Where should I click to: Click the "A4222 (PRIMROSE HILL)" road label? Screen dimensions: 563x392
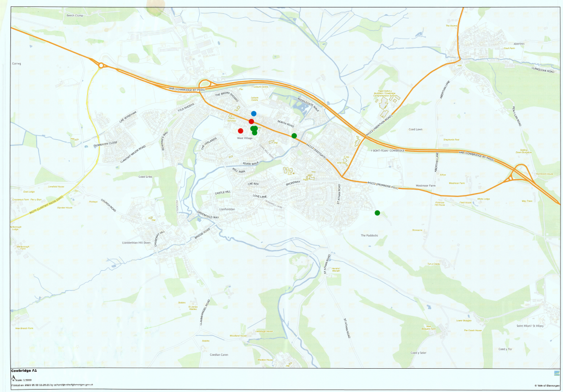(383, 186)
